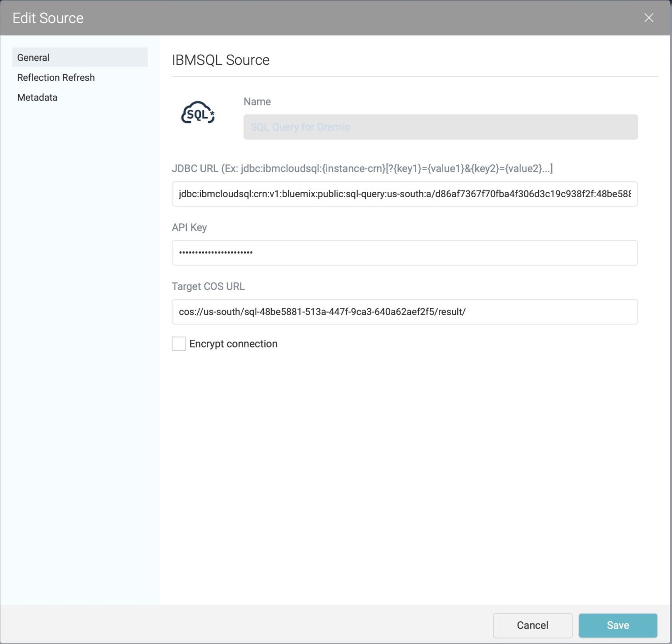Screen dimensions: 672x644
Task: Click into the API Key field
Action: (x=405, y=253)
